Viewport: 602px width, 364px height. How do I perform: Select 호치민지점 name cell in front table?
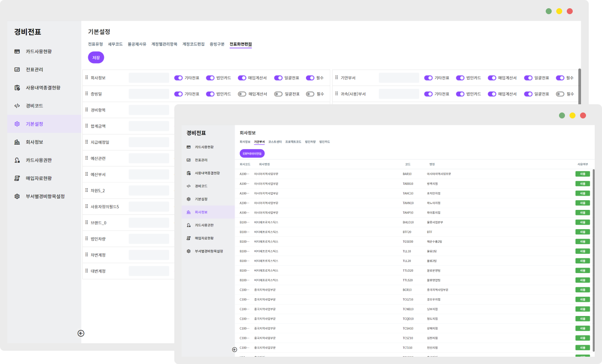(x=433, y=193)
